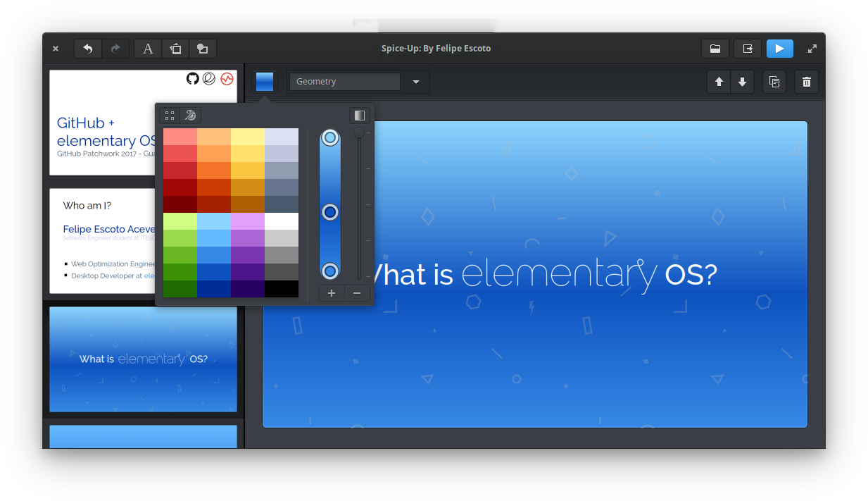Remove a gradient stop with the minus button
The height and width of the screenshot is (501, 868).
tap(357, 293)
